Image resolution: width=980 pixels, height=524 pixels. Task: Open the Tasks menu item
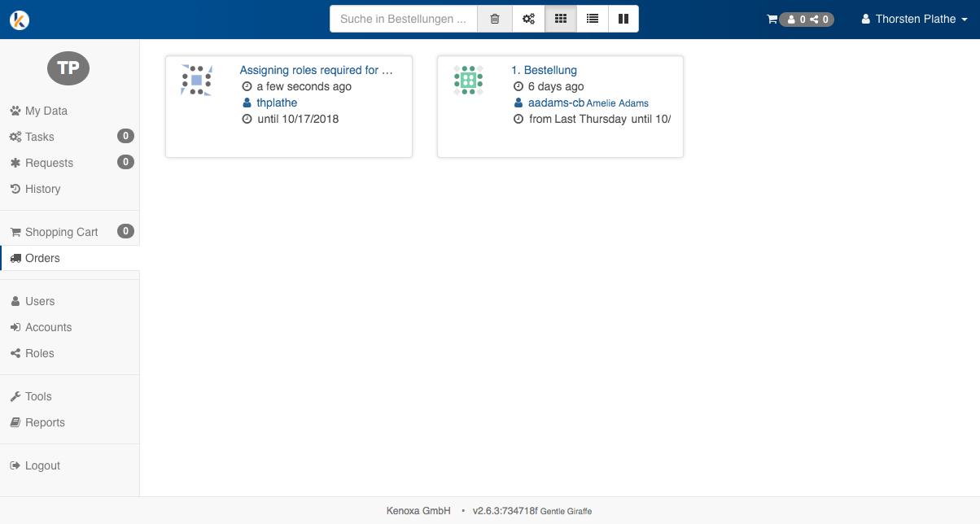(x=39, y=137)
